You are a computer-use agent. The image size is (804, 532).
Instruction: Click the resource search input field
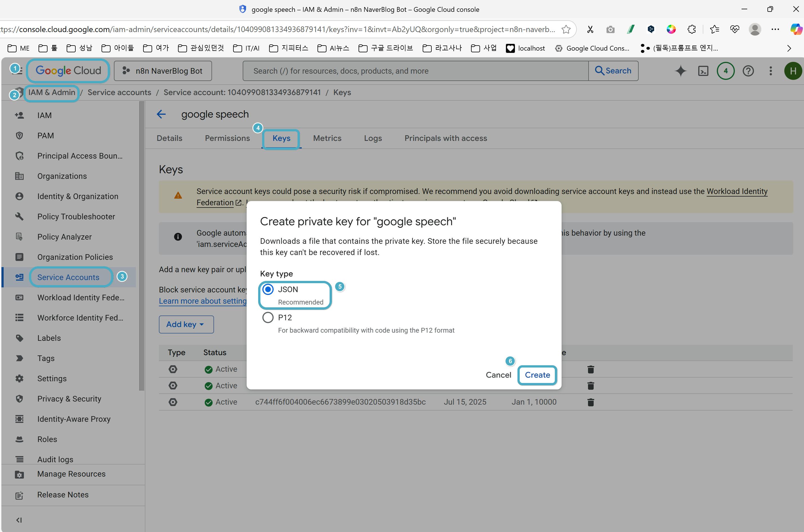(x=415, y=71)
